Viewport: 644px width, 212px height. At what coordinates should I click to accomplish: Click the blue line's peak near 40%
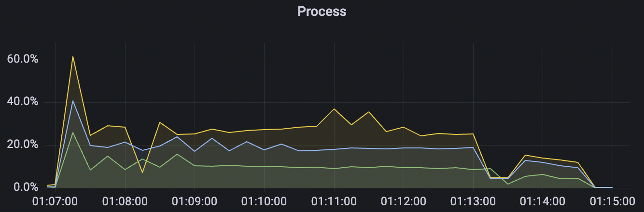coord(72,101)
